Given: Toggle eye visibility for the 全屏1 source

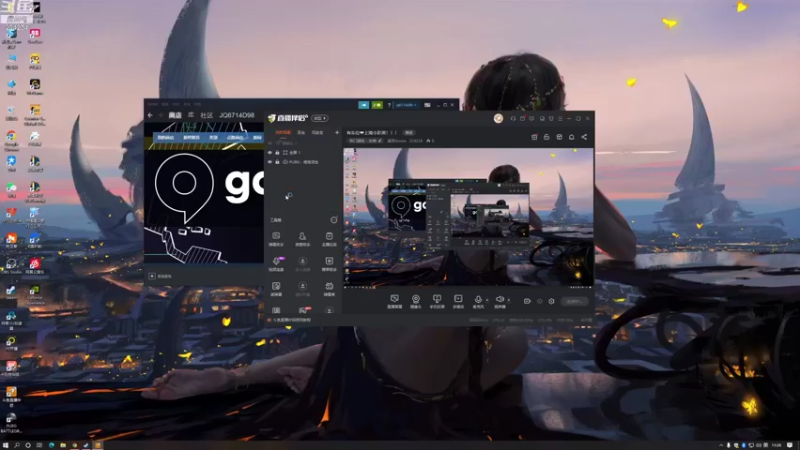Looking at the screenshot, I should point(270,153).
